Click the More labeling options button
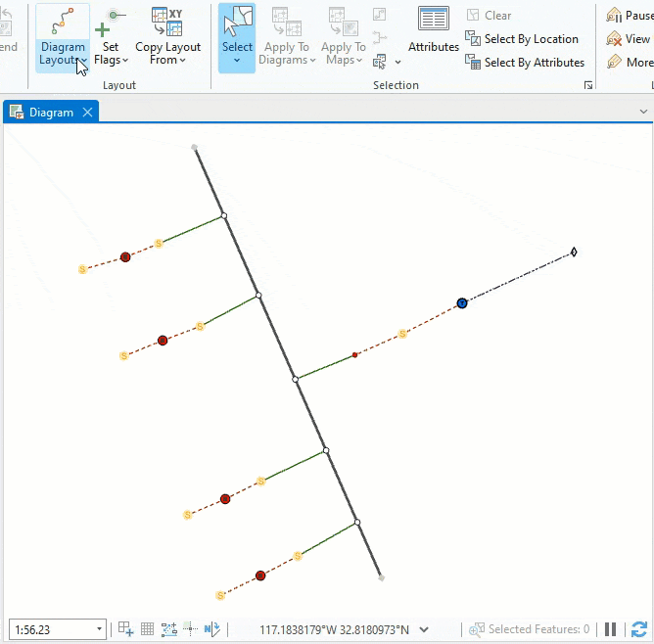The image size is (654, 644). pos(630,62)
